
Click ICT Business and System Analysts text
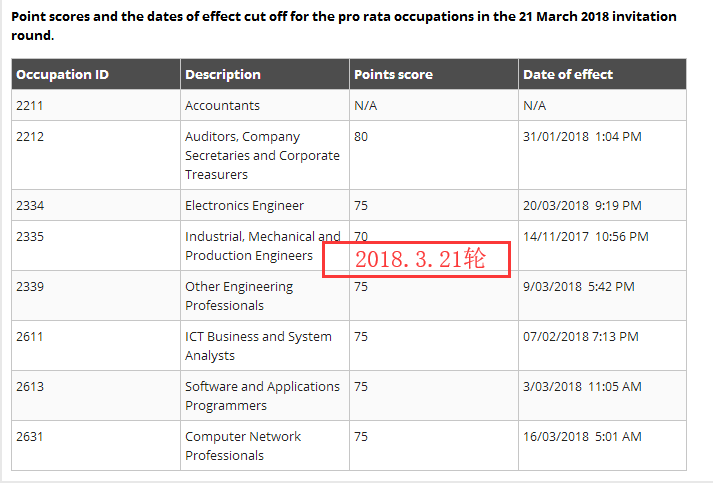pos(258,346)
